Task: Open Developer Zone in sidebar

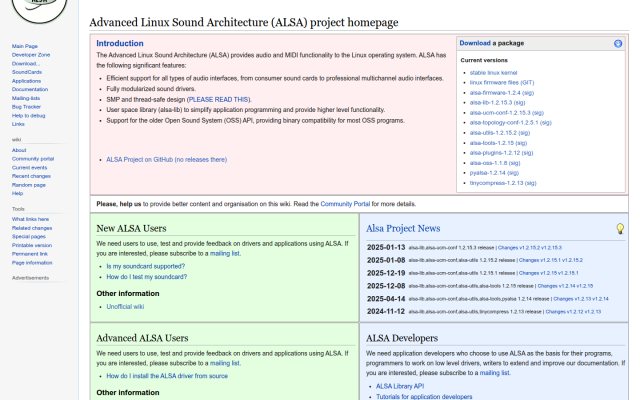Action: click(x=31, y=55)
